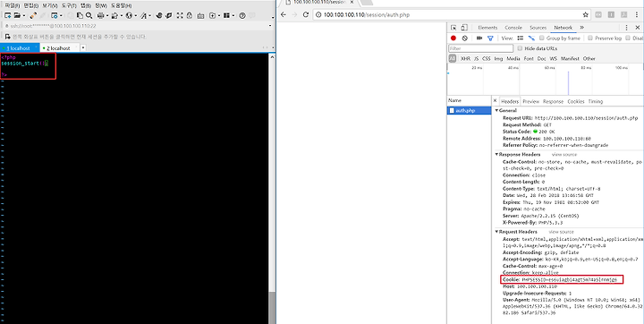Enable Preserve log checkbox
This screenshot has height=324, width=644.
tap(590, 38)
